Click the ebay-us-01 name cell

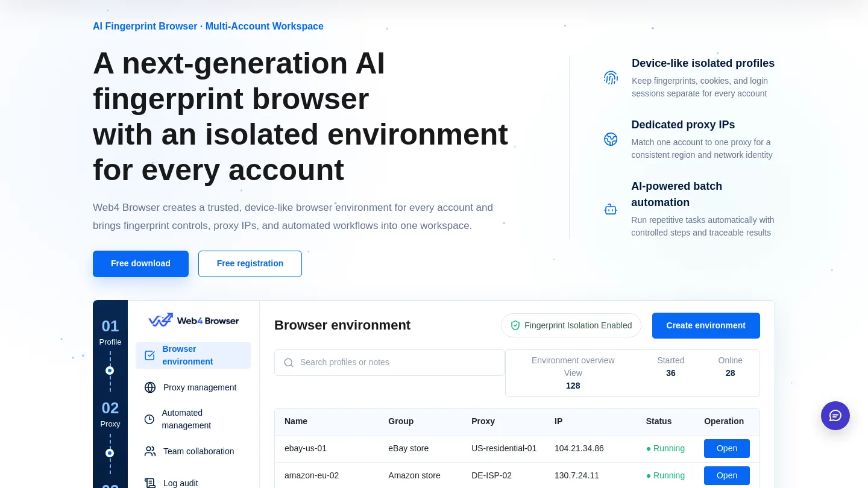tap(306, 449)
